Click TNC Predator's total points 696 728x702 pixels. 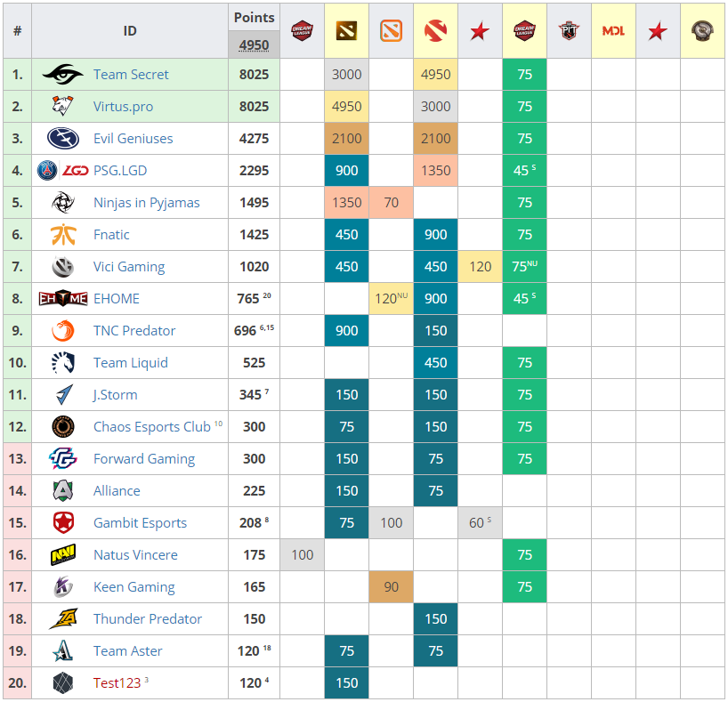245,331
